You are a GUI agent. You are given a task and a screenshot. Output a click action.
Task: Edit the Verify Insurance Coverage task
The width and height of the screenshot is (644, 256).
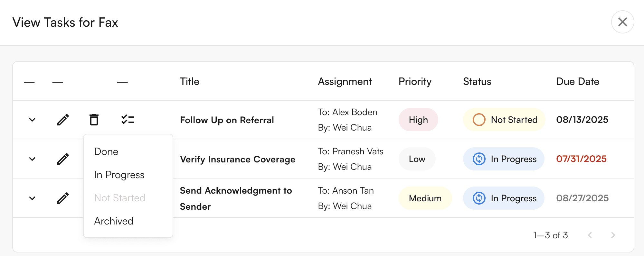pyautogui.click(x=63, y=159)
